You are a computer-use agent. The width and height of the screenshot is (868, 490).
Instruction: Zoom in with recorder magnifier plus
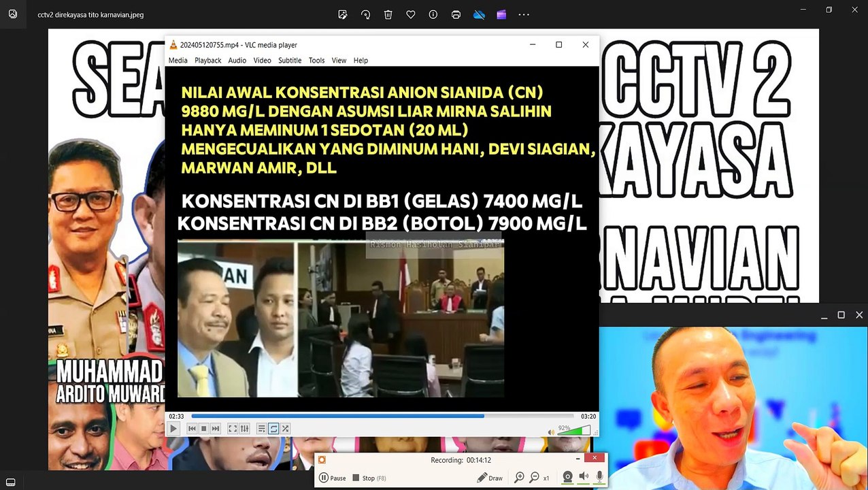point(519,478)
